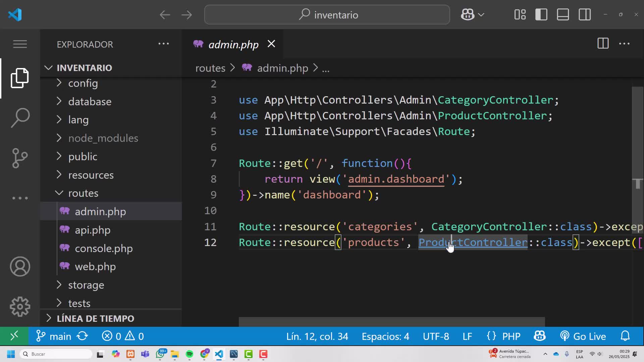Open WhatsApp from the taskbar
Image resolution: width=644 pixels, height=362 pixels.
160,354
